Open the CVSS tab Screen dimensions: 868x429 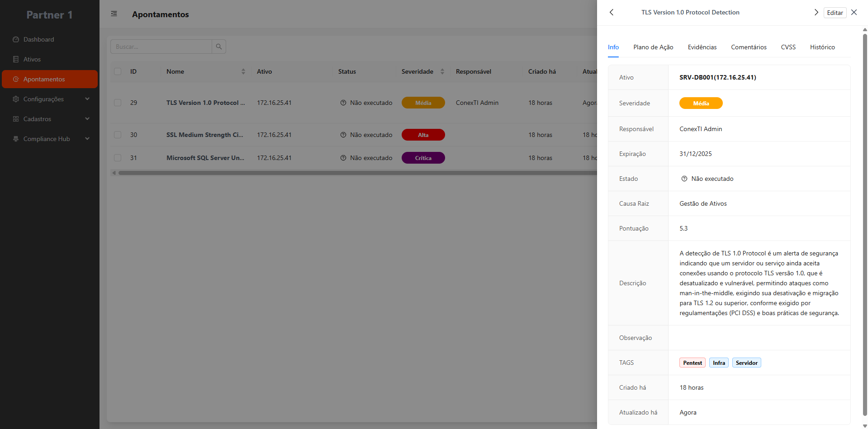(788, 47)
